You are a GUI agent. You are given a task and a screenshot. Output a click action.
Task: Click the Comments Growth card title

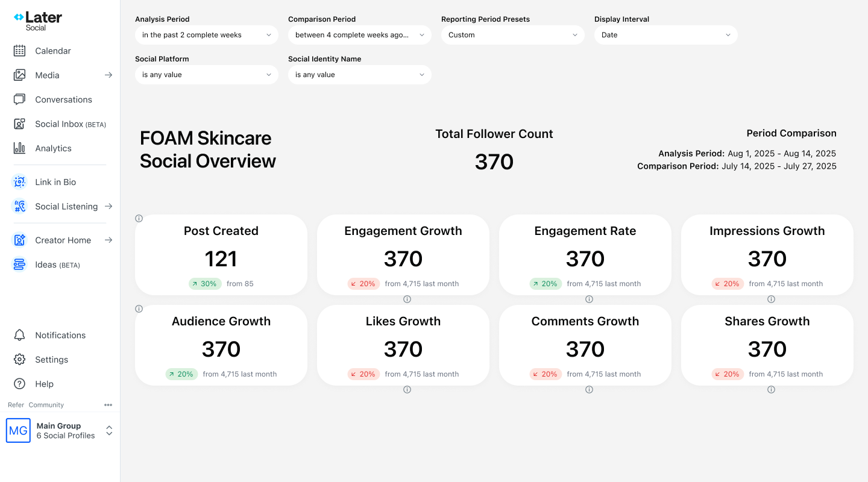(x=585, y=321)
